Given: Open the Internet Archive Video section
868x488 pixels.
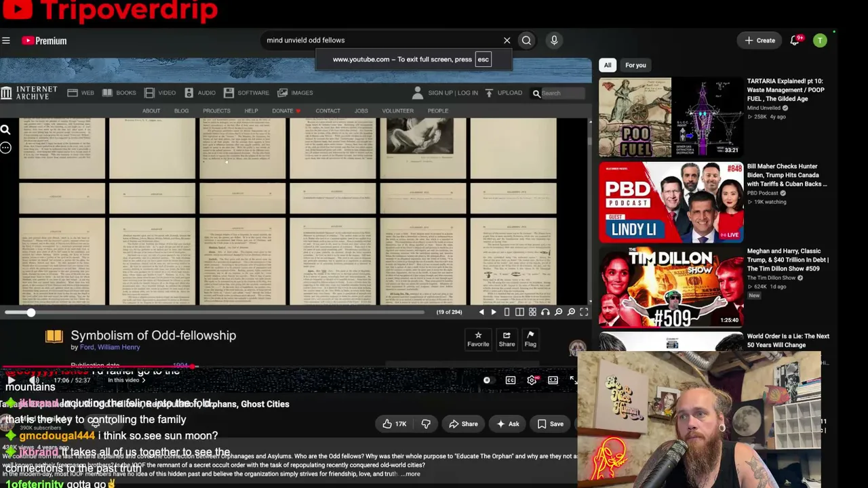Looking at the screenshot, I should coord(160,93).
